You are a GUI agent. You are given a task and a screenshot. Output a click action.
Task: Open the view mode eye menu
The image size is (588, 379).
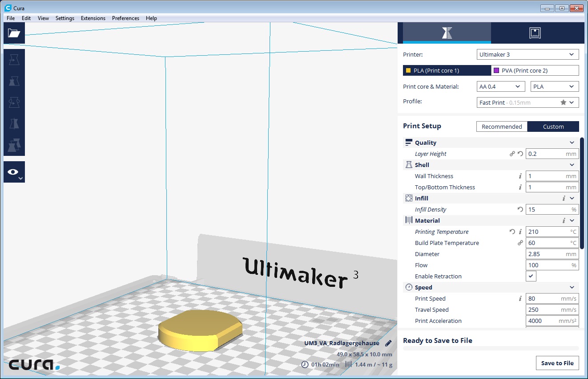pyautogui.click(x=14, y=172)
